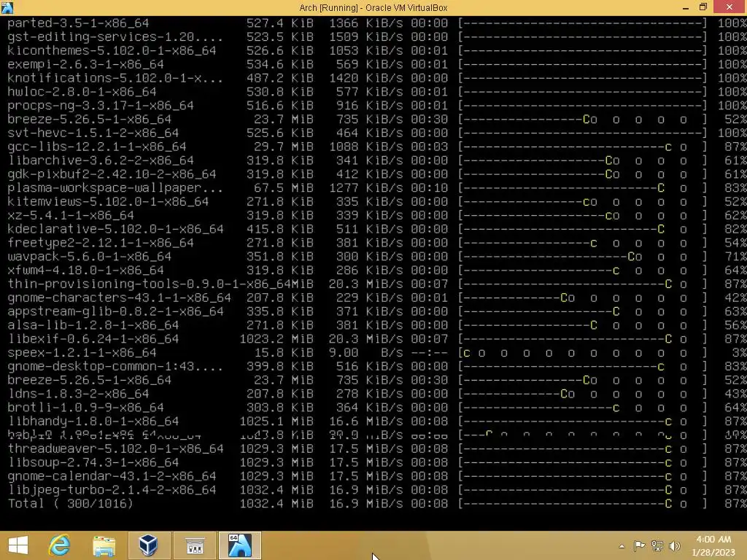Screen dimensions: 747x560
Task: Click gcc-libs-12.2.1-1-x86_64 text
Action: [x=97, y=147]
